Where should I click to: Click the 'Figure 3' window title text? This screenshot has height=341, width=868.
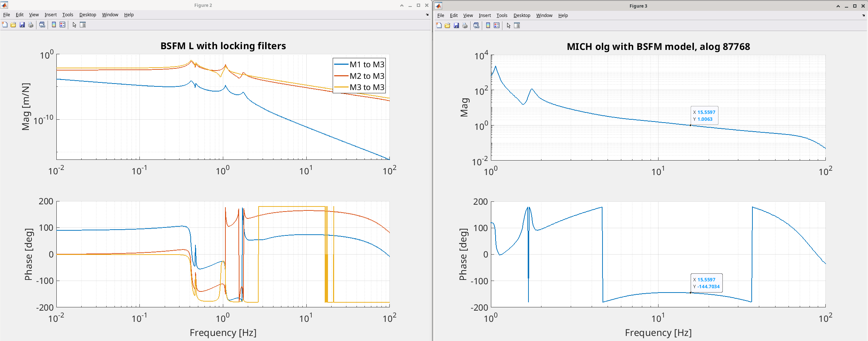tap(638, 6)
